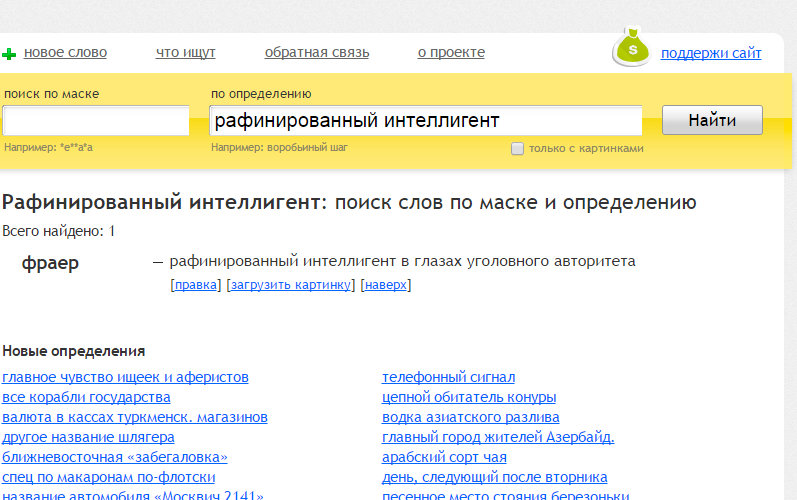Click the green plus icon beside новое слово
The image size is (797, 500).
click(9, 53)
